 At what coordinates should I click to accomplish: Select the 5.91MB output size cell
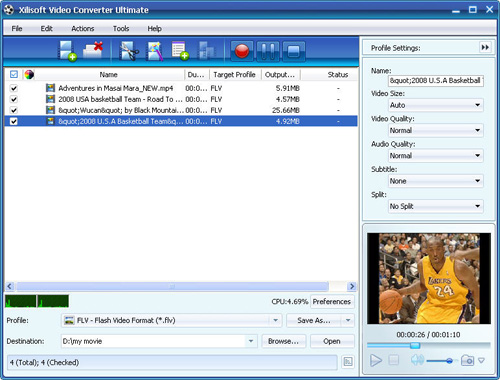pyautogui.click(x=288, y=88)
